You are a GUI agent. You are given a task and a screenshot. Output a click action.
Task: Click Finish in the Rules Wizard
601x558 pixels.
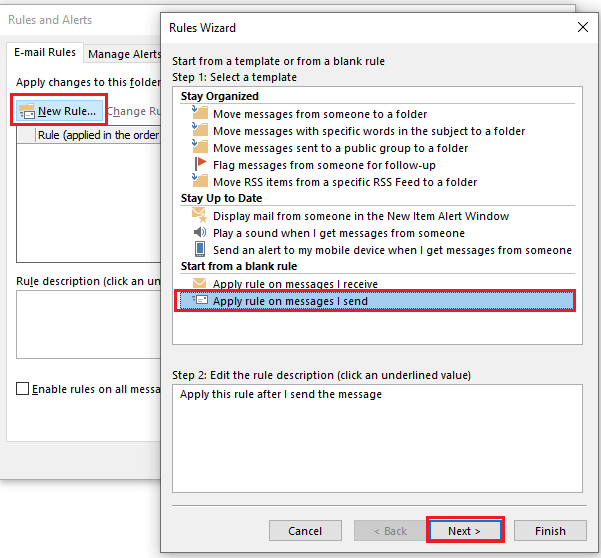[550, 531]
